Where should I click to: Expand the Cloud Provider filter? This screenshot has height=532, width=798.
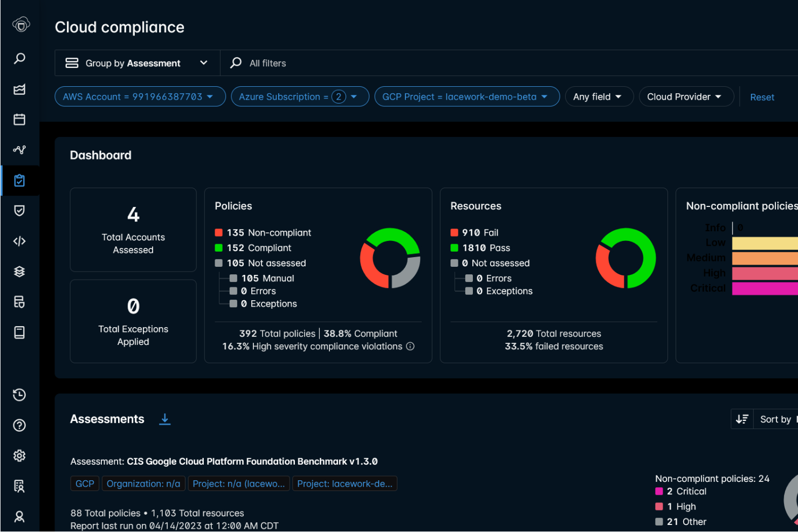686,96
